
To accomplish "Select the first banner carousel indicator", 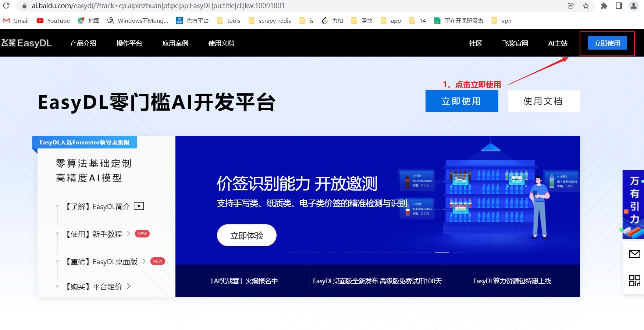I will [295, 253].
